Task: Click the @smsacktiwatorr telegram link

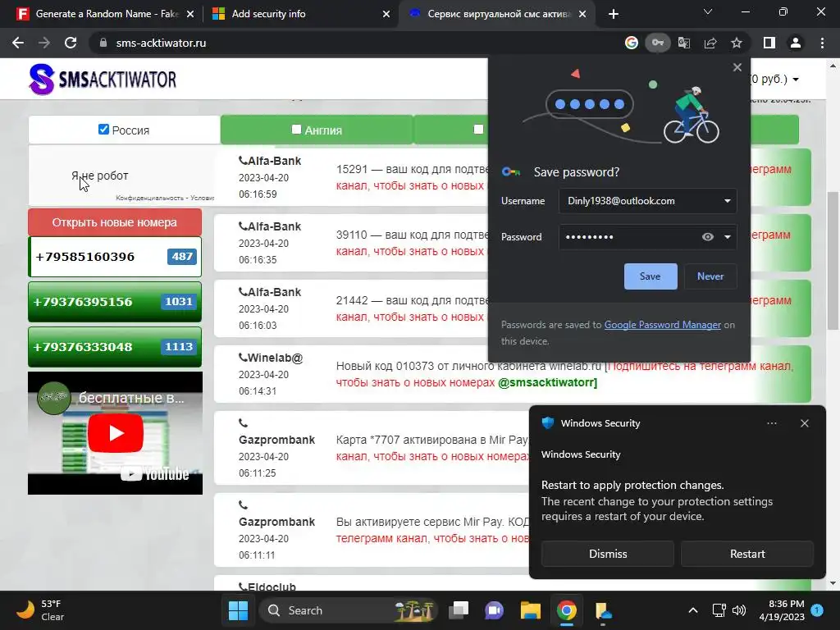Action: 547,382
